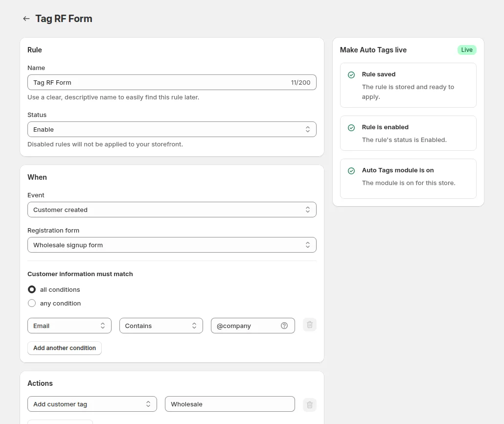Open the Add customer tag action dropdown
This screenshot has width=504, height=424.
click(92, 404)
